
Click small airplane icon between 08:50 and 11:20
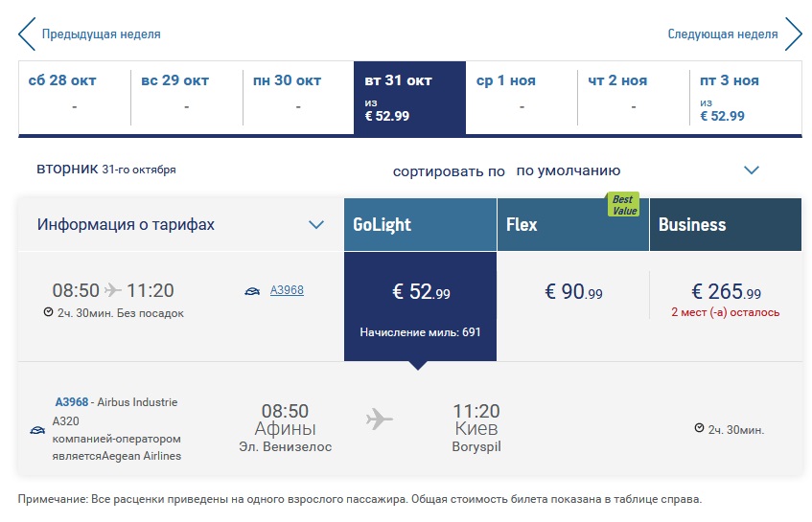tap(114, 290)
